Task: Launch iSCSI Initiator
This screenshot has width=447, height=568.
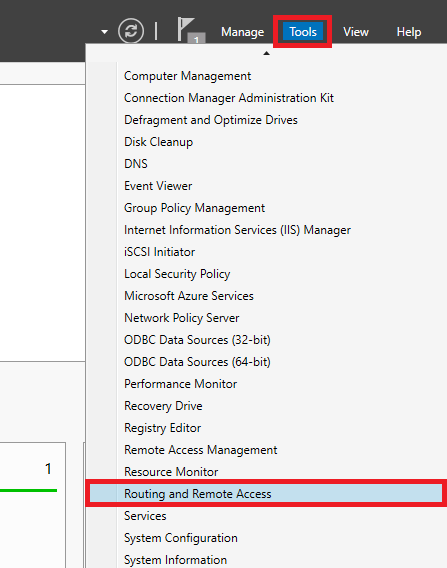Action: click(159, 252)
